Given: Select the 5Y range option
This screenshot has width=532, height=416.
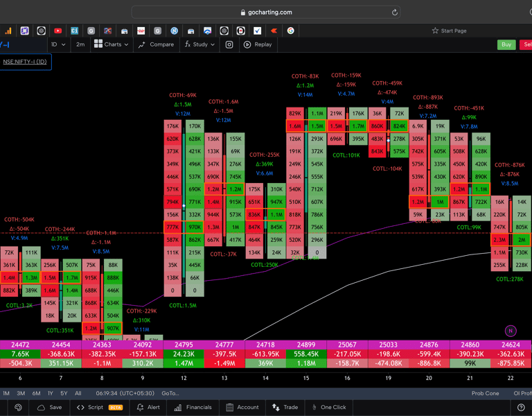Looking at the screenshot, I should coord(64,393).
